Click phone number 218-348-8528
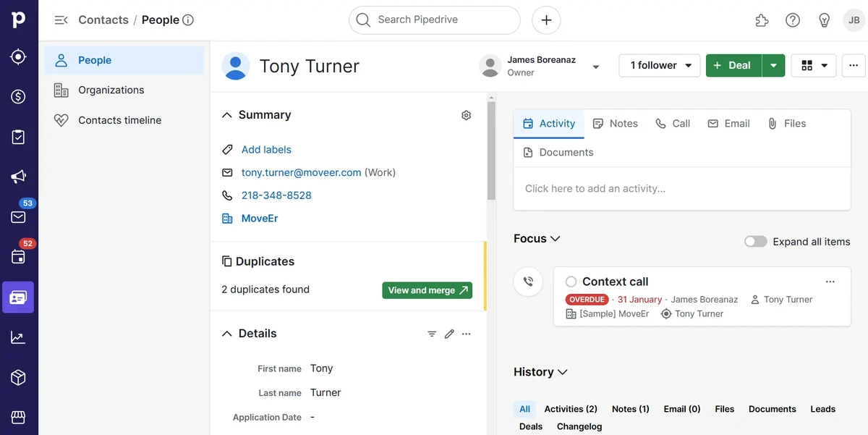868x435 pixels. 276,195
